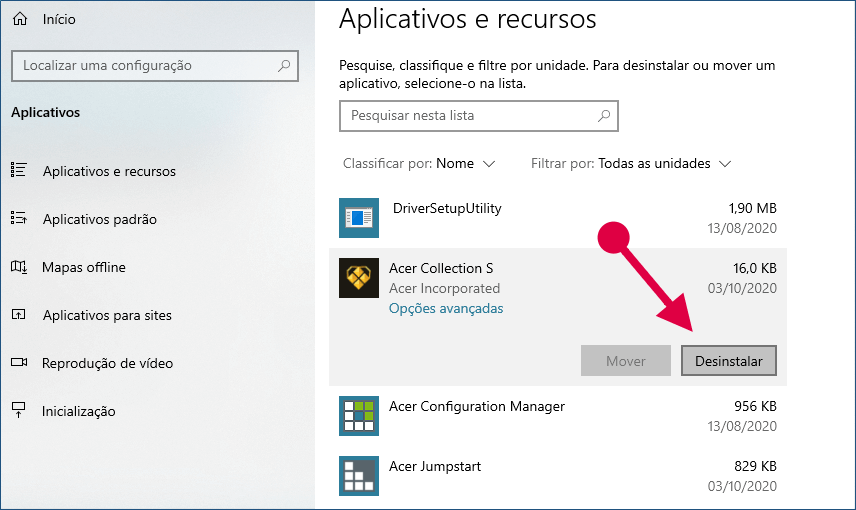
Task: Click the Acer Configuration Manager icon
Action: coord(359,416)
